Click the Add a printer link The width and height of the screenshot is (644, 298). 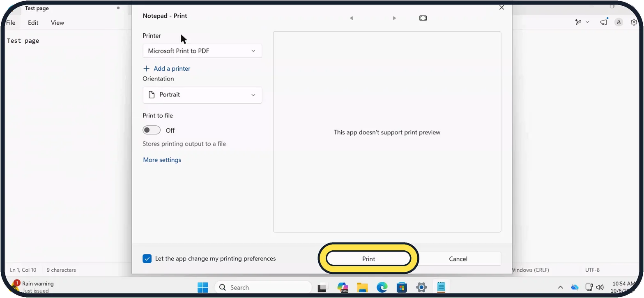[x=167, y=69]
